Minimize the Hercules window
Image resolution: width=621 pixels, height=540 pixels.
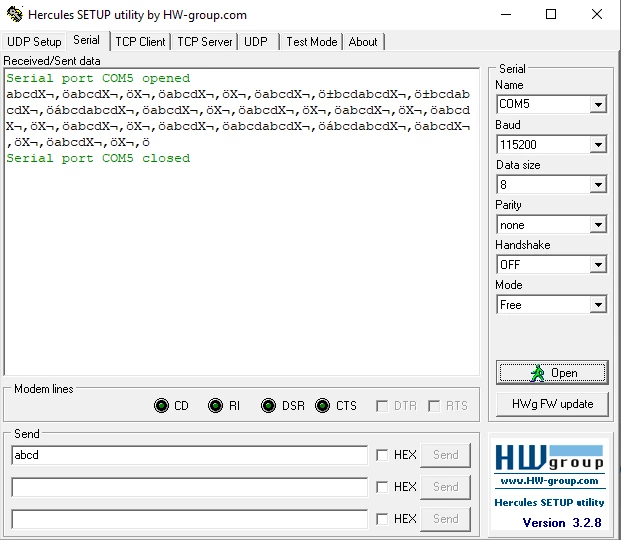(x=506, y=15)
